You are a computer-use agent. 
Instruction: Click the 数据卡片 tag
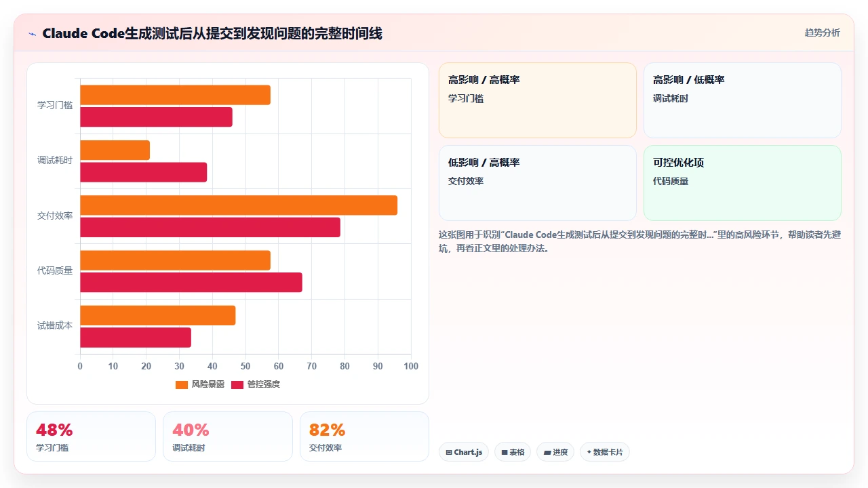point(605,452)
